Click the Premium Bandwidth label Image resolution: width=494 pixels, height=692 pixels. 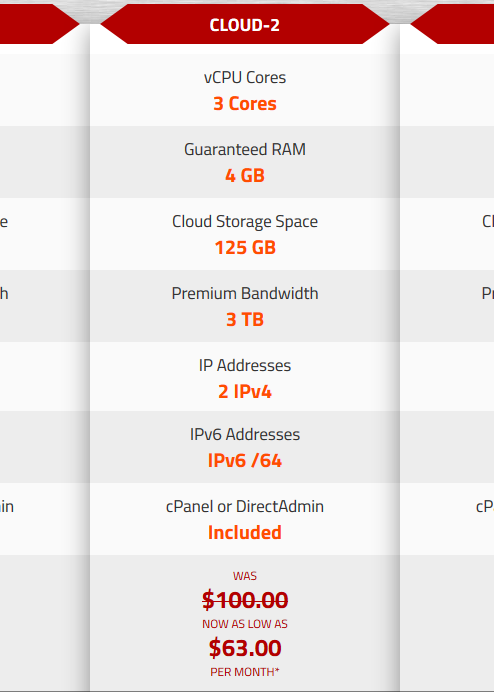coord(245,293)
